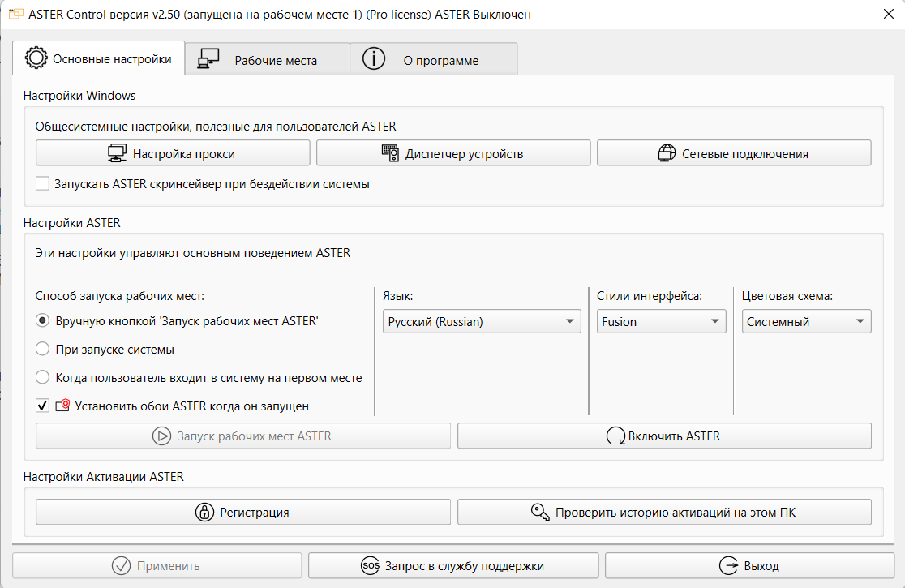Click Запуск рабочих мест ASTER button

coord(243,436)
